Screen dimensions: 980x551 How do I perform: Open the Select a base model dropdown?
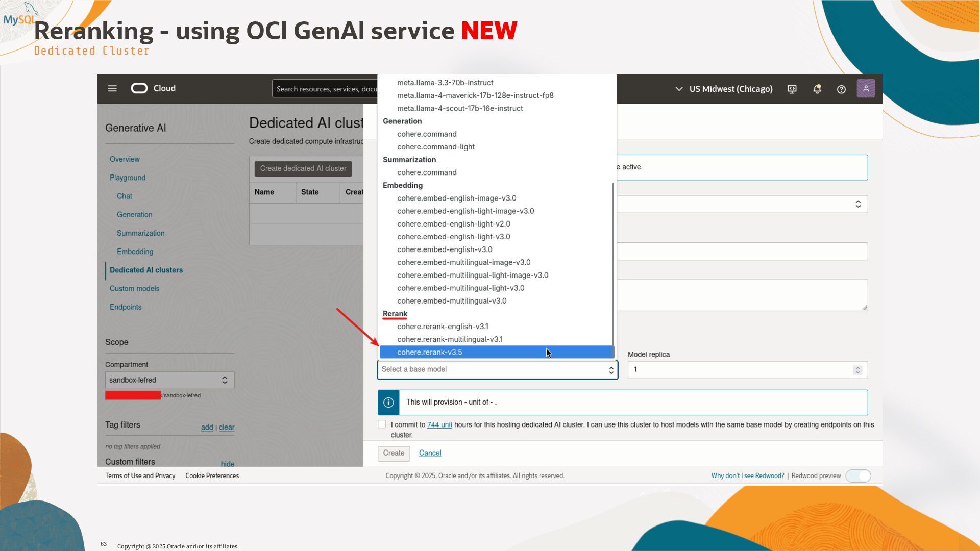[497, 370]
